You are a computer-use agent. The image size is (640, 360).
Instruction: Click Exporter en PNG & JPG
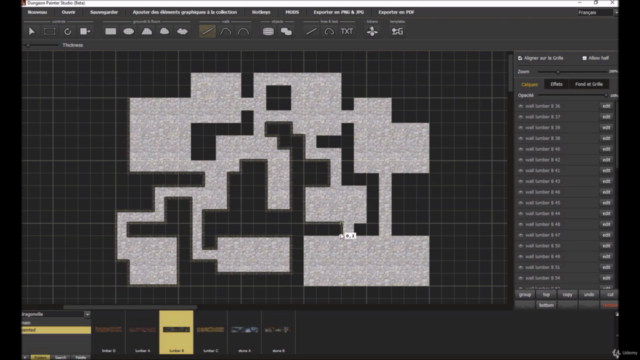click(339, 12)
